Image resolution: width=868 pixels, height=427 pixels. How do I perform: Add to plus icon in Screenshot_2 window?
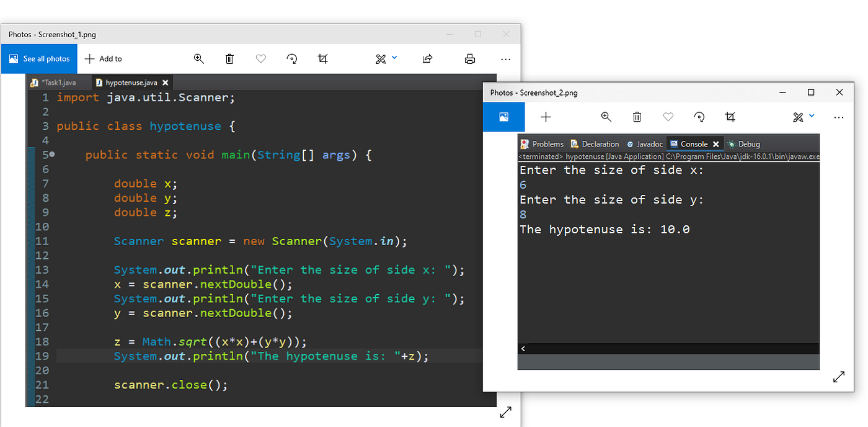point(546,117)
